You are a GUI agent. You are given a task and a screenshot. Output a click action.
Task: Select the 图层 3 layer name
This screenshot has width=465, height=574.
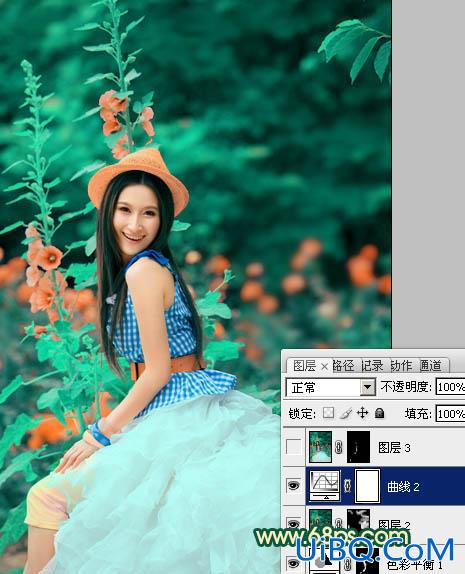click(x=394, y=447)
